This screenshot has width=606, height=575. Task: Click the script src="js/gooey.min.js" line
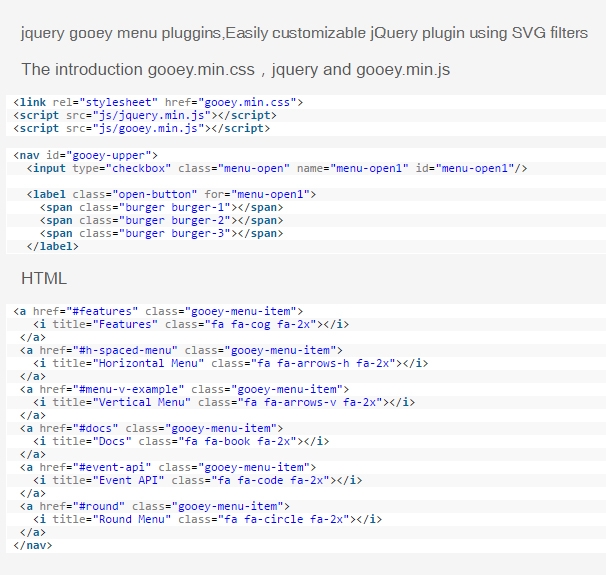coord(141,128)
